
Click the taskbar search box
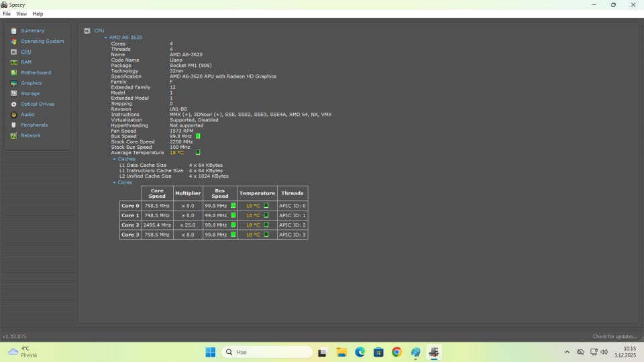[267, 352]
